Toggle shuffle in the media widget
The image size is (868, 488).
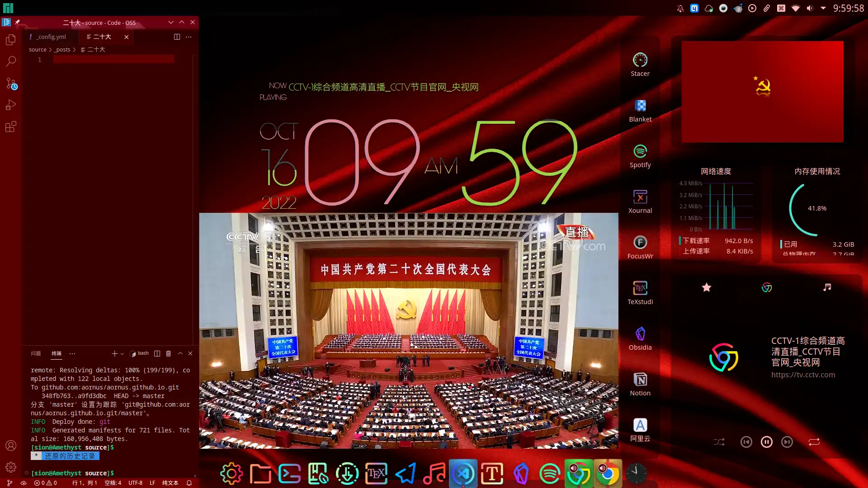(719, 442)
